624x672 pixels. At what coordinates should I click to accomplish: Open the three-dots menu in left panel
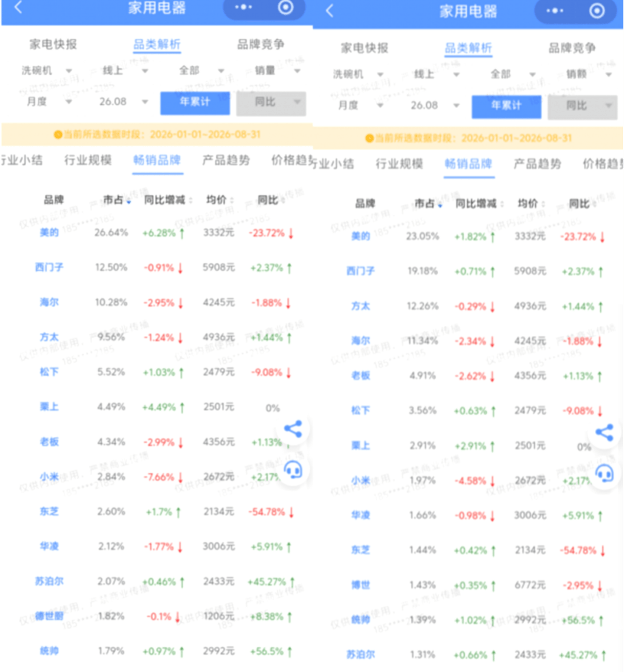point(243,7)
